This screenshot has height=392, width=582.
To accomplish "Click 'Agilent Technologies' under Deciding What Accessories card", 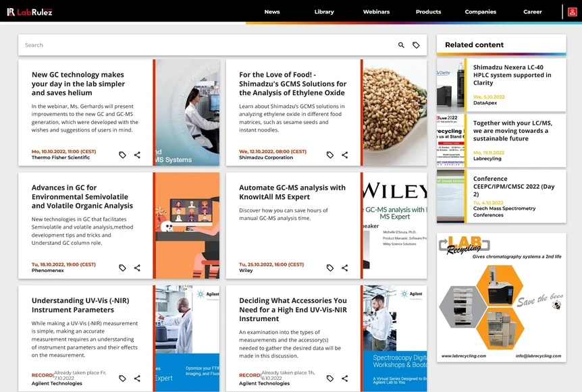I will coord(264,383).
